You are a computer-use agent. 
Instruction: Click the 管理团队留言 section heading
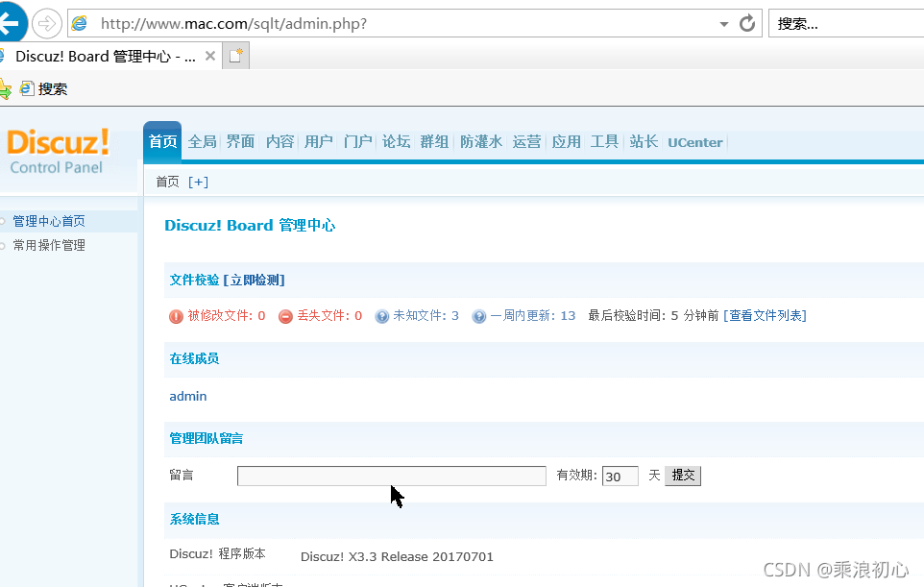[207, 438]
